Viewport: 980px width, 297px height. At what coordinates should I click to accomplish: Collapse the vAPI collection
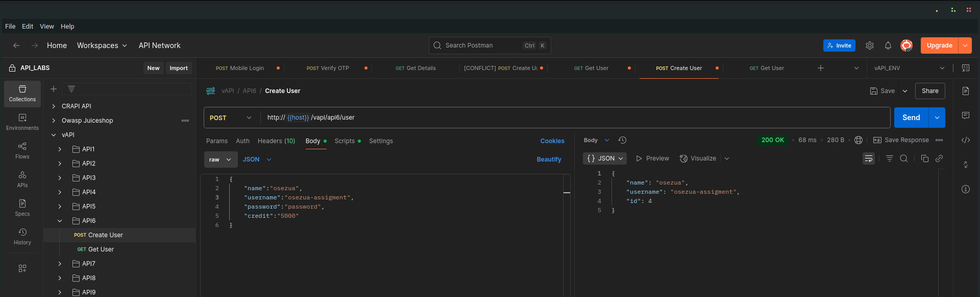54,135
